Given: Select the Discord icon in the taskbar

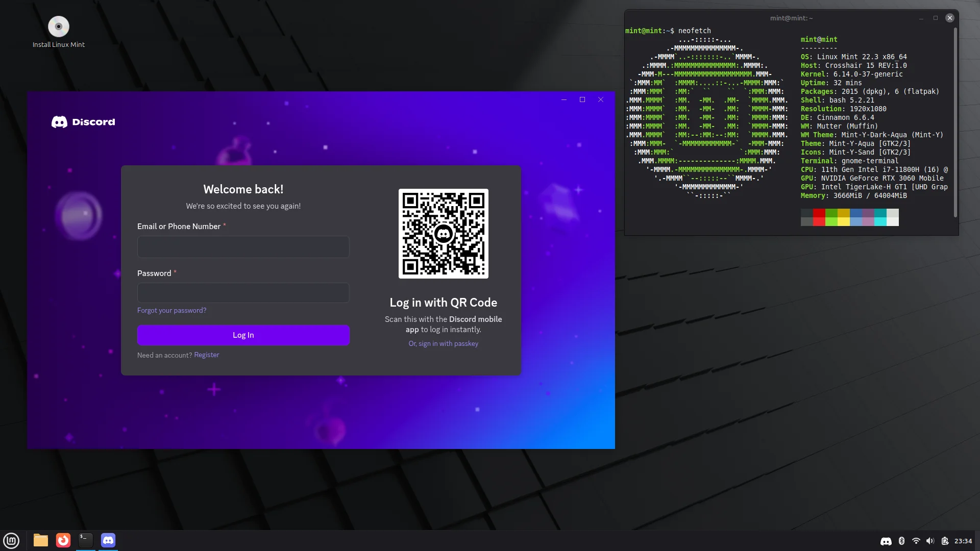Looking at the screenshot, I should (x=108, y=540).
